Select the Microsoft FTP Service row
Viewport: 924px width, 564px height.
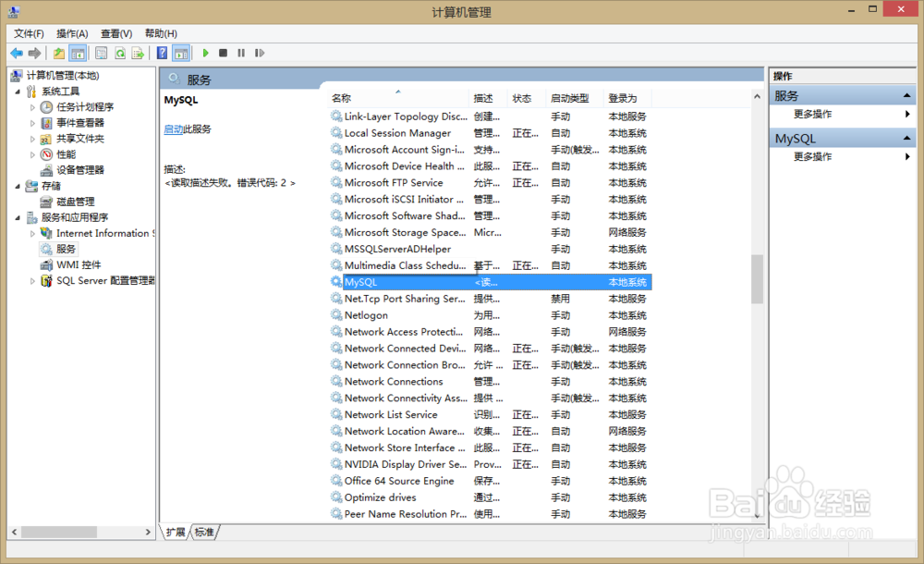click(490, 183)
